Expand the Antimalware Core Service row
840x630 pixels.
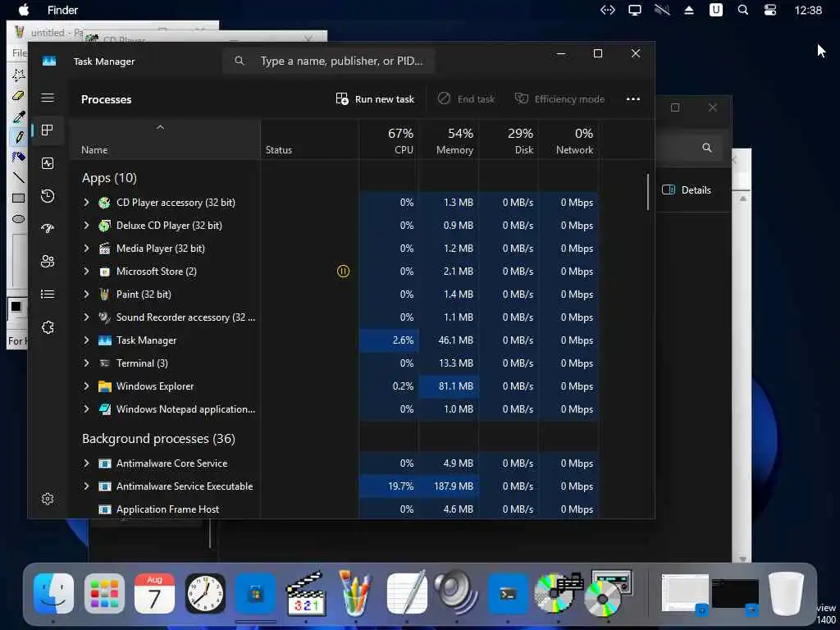tap(86, 463)
